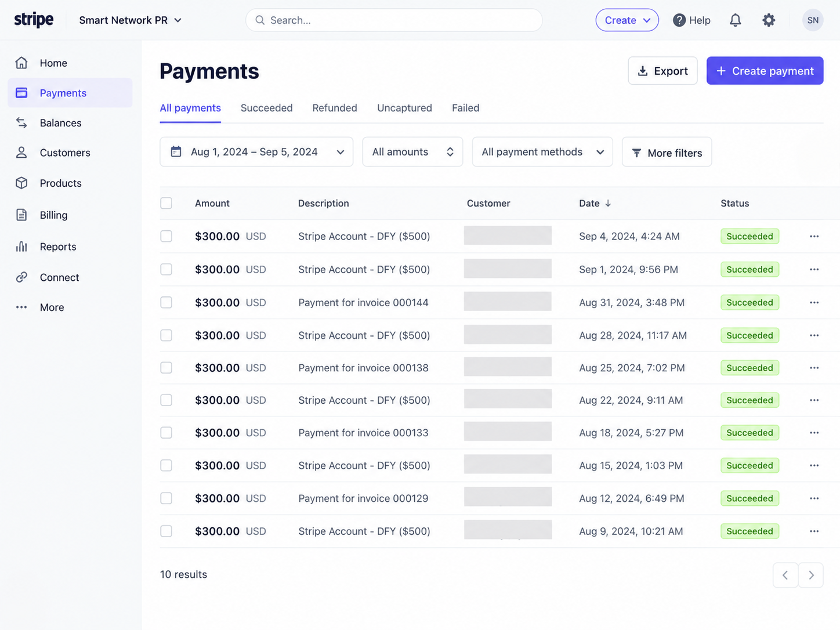Open row menu for Sep 4, 2024 payment

(814, 236)
